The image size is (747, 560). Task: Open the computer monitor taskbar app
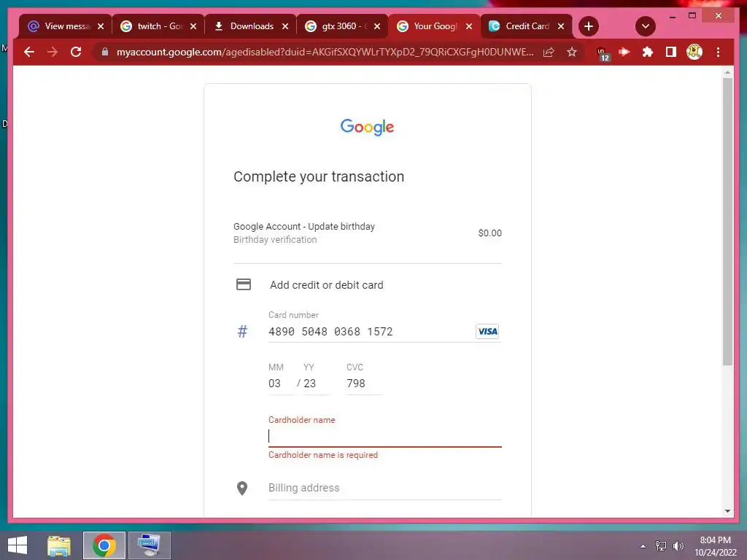coord(149,545)
